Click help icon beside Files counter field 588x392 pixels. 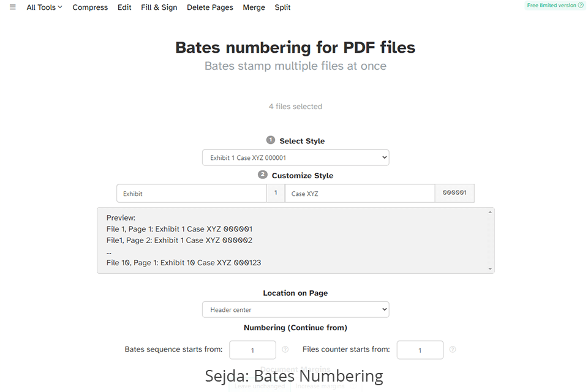pos(453,350)
